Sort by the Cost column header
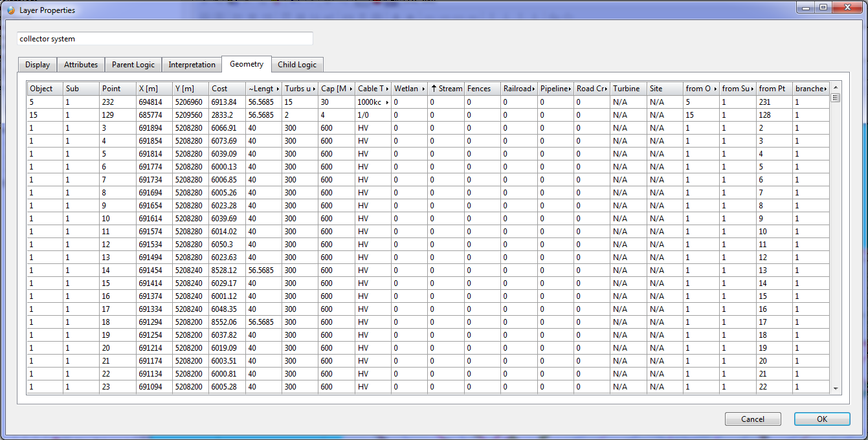Viewport: 868px width, 440px height. click(x=226, y=89)
